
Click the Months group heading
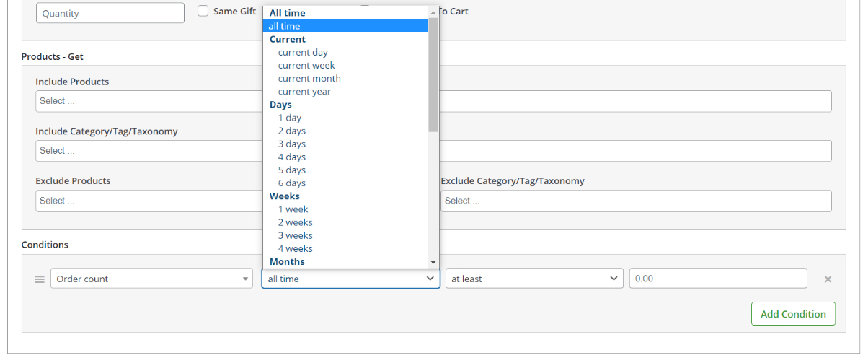[x=287, y=261]
